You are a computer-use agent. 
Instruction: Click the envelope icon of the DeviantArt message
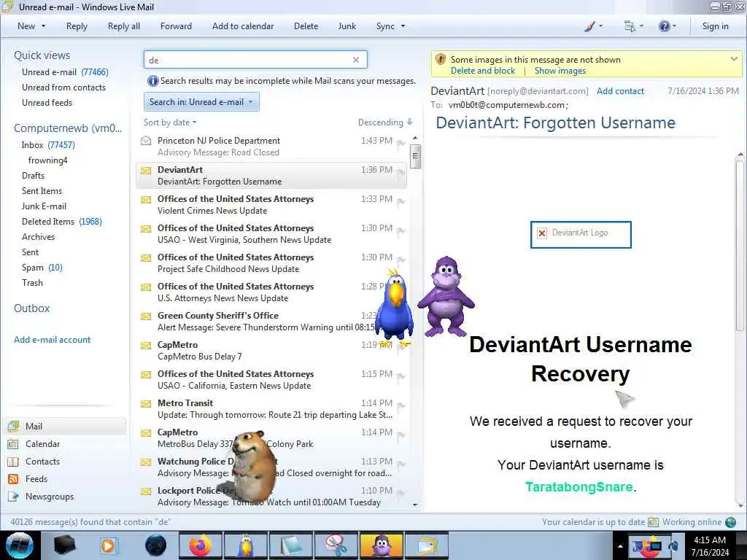[146, 170]
